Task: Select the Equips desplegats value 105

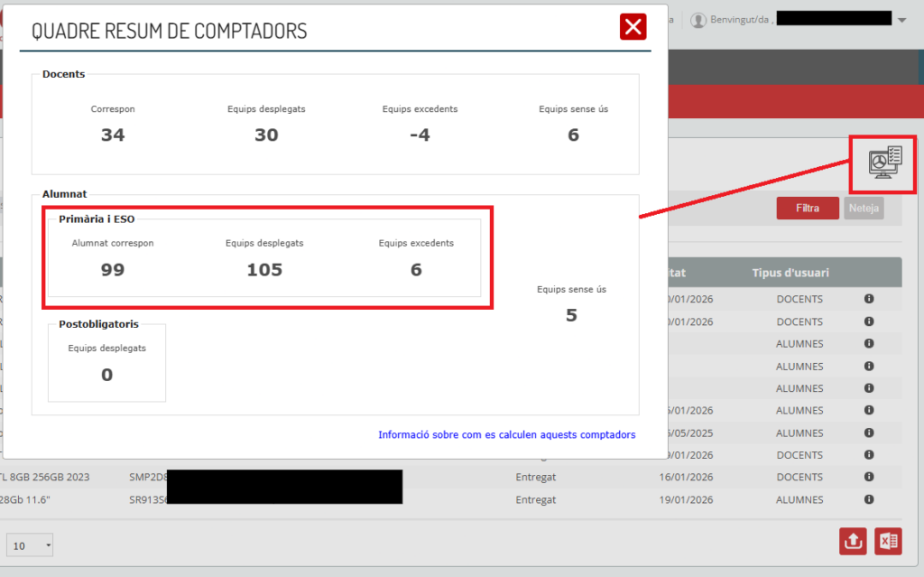Action: [x=264, y=270]
